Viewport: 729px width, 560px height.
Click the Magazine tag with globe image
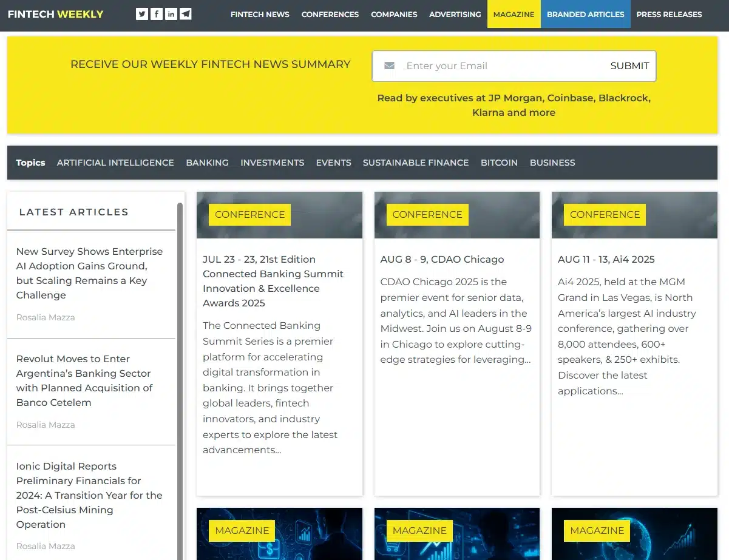[x=597, y=530]
